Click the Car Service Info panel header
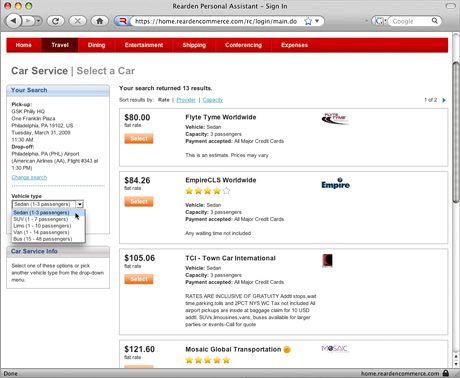The height and width of the screenshot is (378, 460). [58, 251]
